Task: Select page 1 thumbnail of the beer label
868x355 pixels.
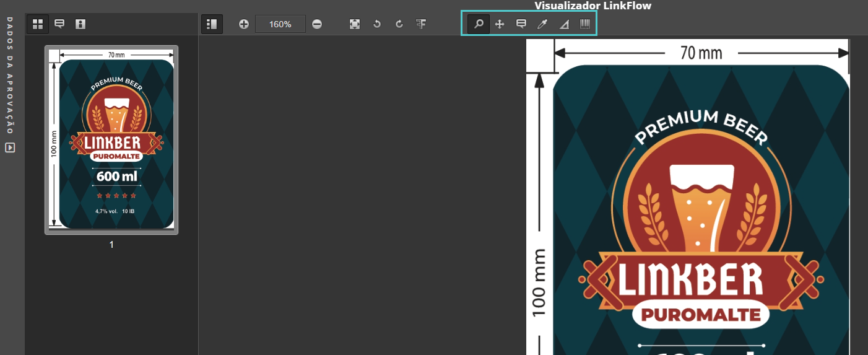Action: click(x=111, y=140)
